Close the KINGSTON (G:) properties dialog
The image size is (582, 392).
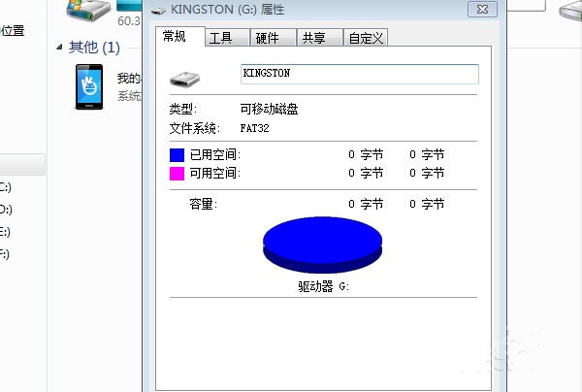click(x=482, y=10)
